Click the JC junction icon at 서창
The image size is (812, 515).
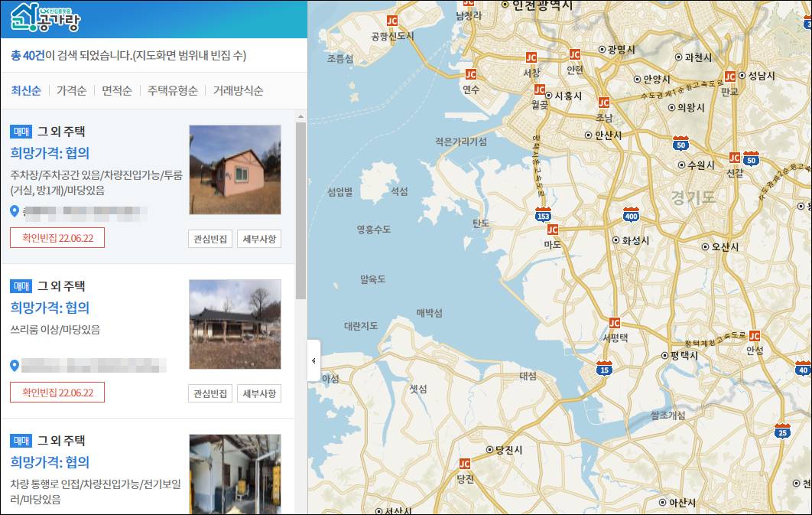[x=531, y=57]
